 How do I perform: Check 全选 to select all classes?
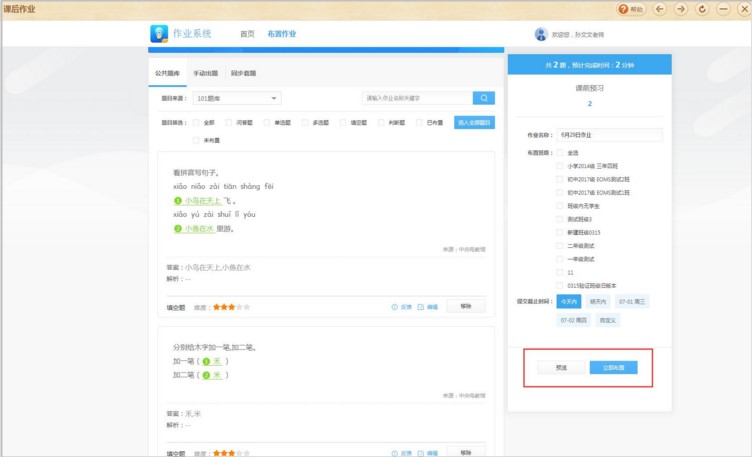coord(559,152)
